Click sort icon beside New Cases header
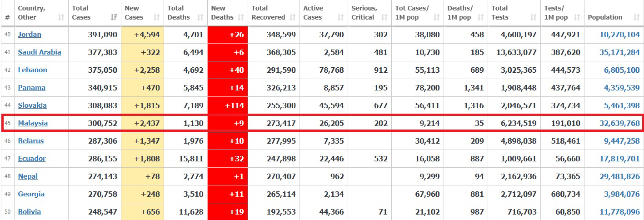 156,18
